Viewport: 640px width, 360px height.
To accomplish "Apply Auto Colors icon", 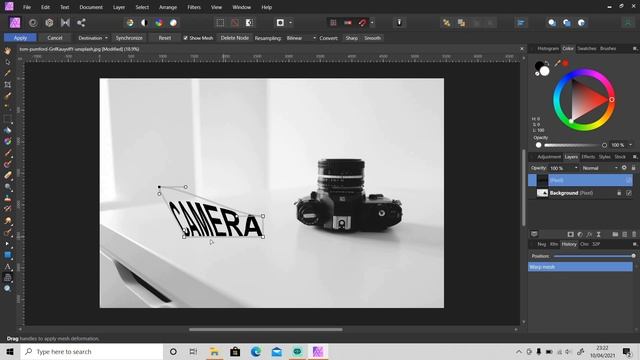I will pyautogui.click(x=159, y=23).
